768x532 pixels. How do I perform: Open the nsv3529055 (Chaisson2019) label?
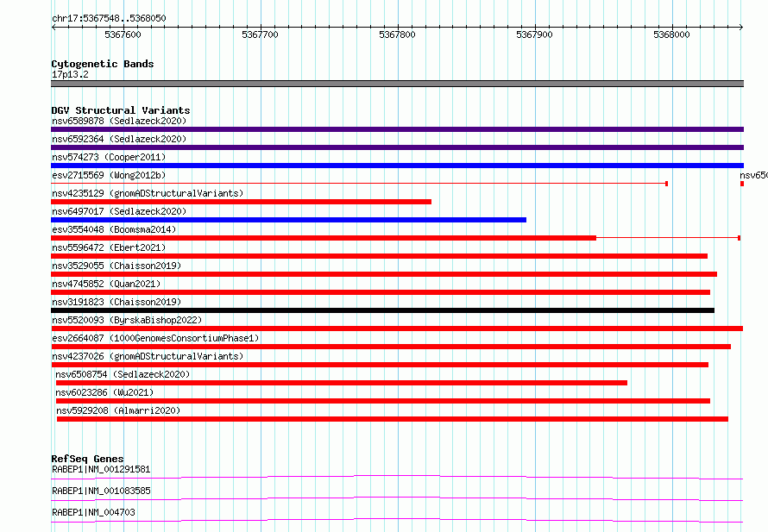tap(116, 266)
